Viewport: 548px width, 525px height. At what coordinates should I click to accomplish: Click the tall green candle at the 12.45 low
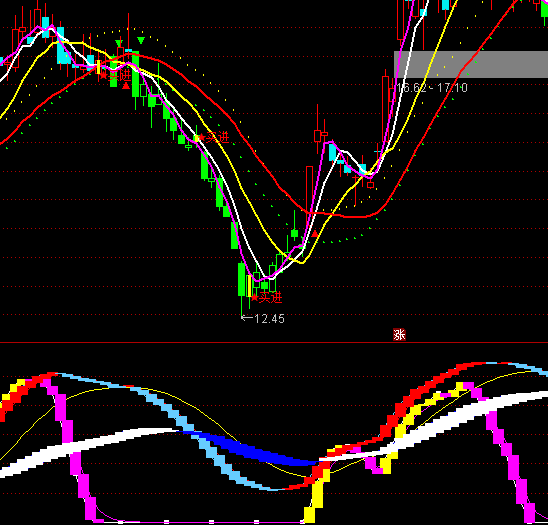(x=241, y=280)
